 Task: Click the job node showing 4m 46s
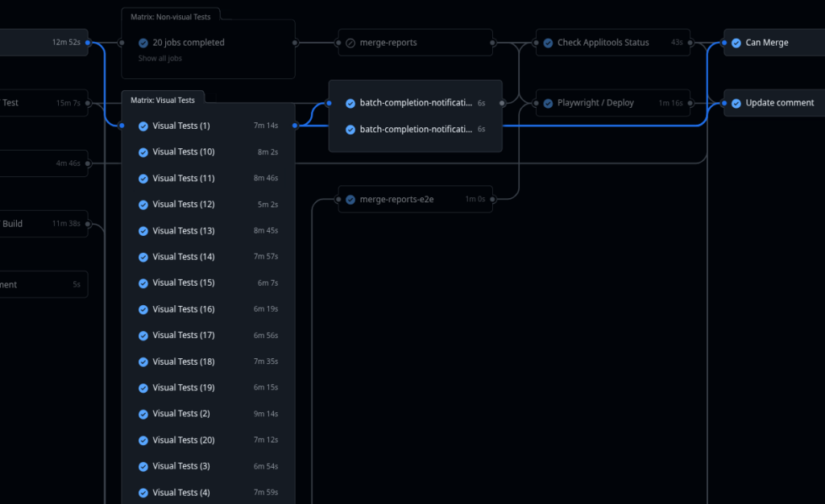pos(44,163)
